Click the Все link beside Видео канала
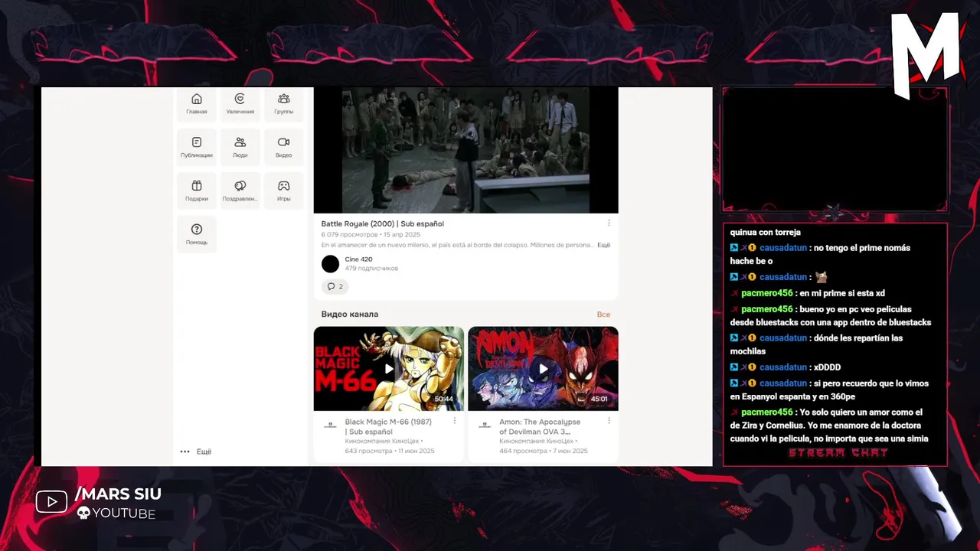This screenshot has height=551, width=980. click(x=603, y=315)
